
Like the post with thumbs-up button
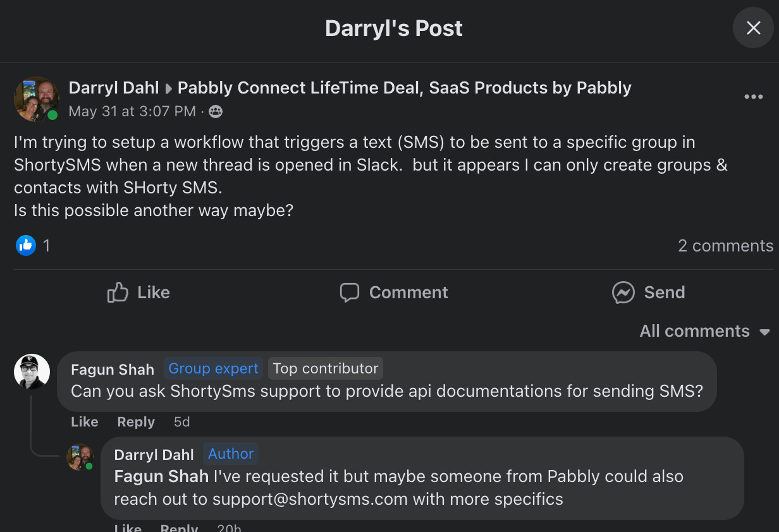pyautogui.click(x=138, y=293)
